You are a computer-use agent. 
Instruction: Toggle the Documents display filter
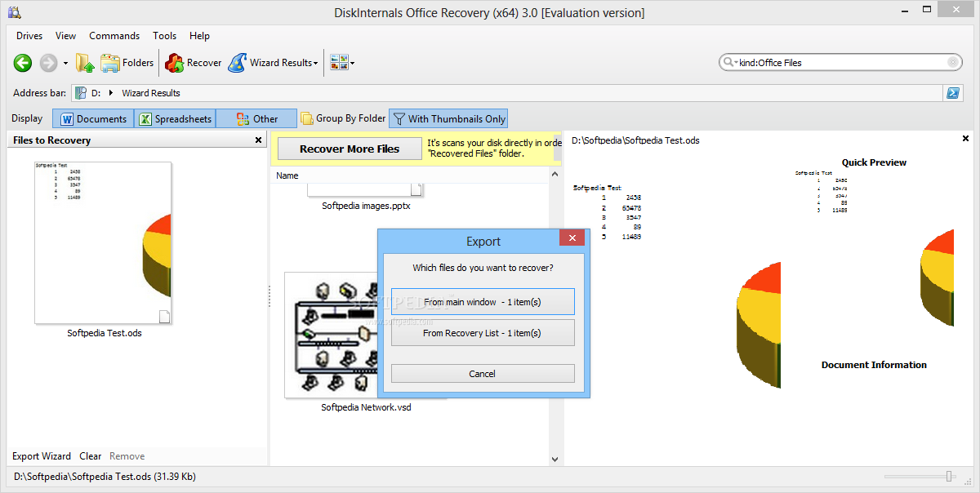93,119
